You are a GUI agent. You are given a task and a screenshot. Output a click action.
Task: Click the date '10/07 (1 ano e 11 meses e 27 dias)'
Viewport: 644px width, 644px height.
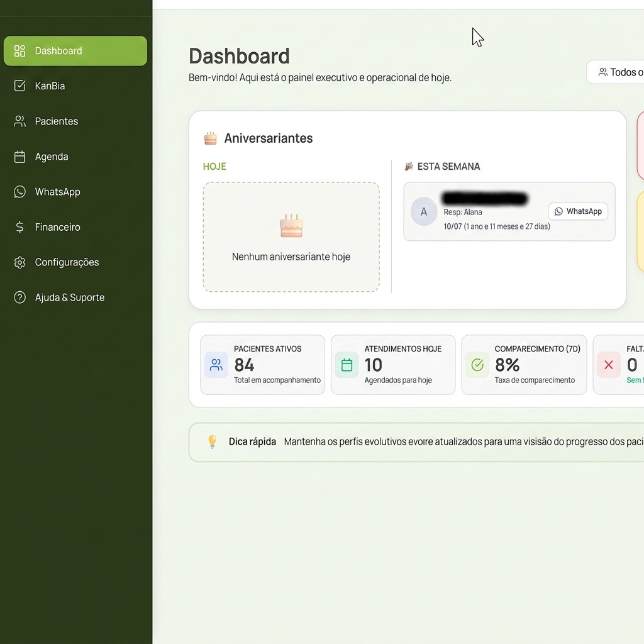(x=497, y=226)
